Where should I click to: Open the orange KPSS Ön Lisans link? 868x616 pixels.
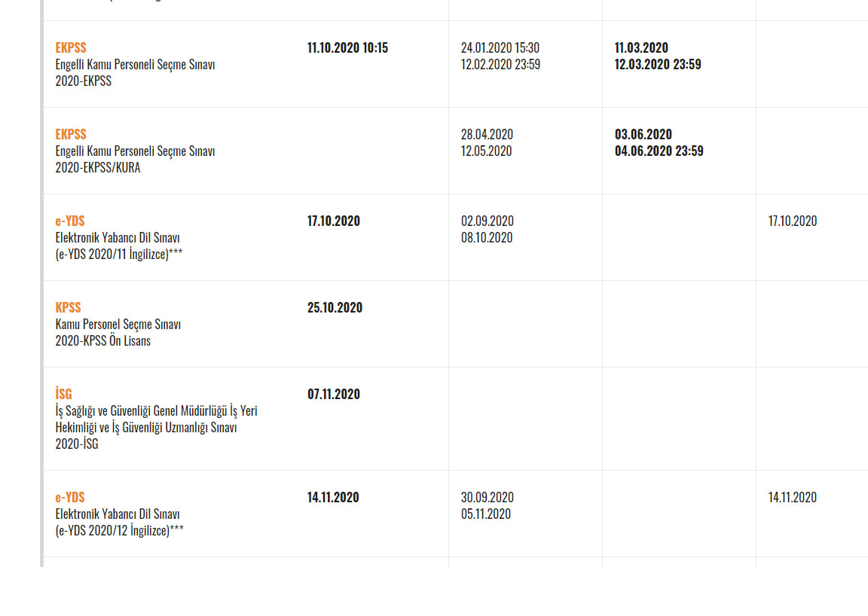[68, 307]
